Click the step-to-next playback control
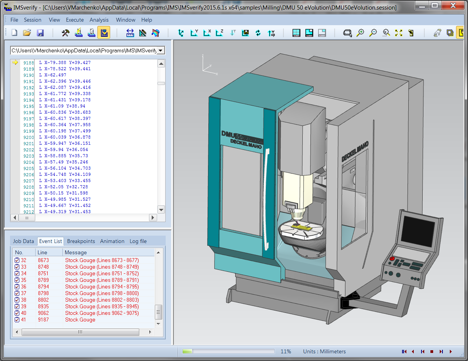This screenshot has height=361, width=468. coord(441,351)
